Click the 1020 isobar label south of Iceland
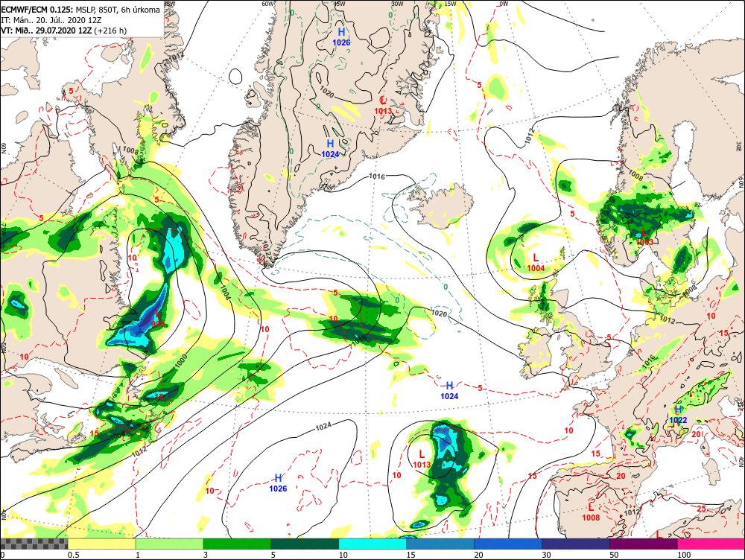Screen dimensions: 745x560 pos(439,314)
